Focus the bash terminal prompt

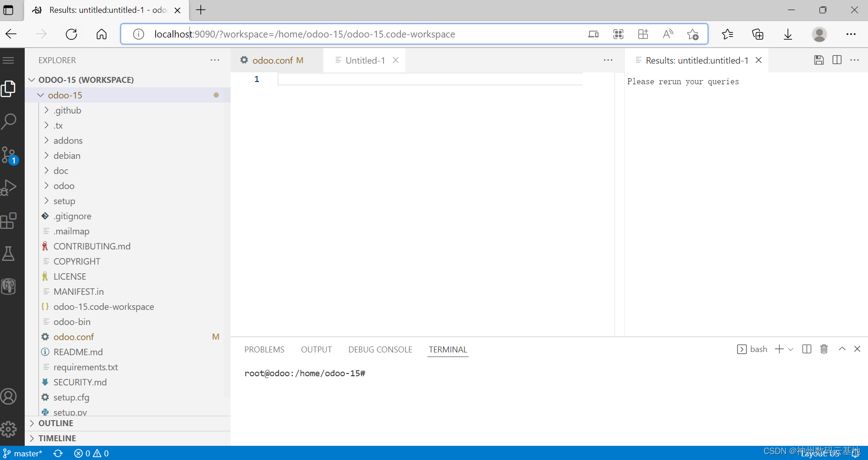pyautogui.click(x=305, y=373)
